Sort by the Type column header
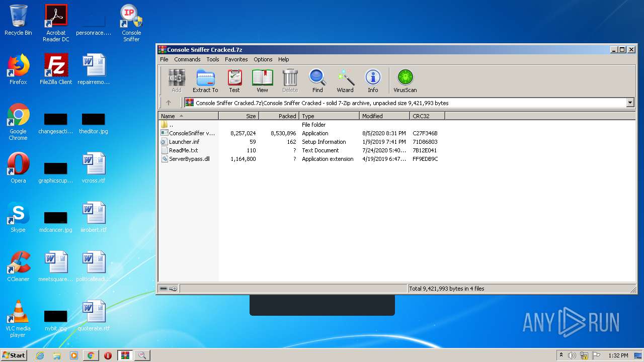Screen dimensions: 644x362 tap(330, 116)
